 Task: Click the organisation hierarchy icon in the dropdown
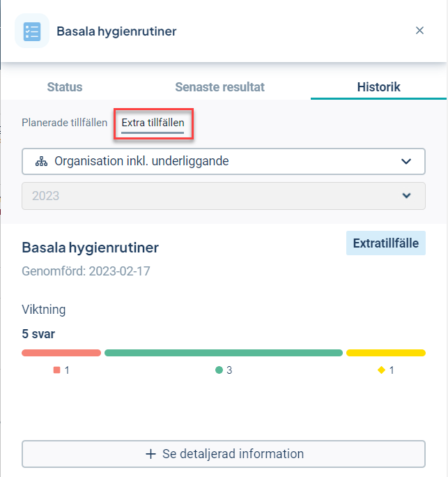click(x=41, y=161)
